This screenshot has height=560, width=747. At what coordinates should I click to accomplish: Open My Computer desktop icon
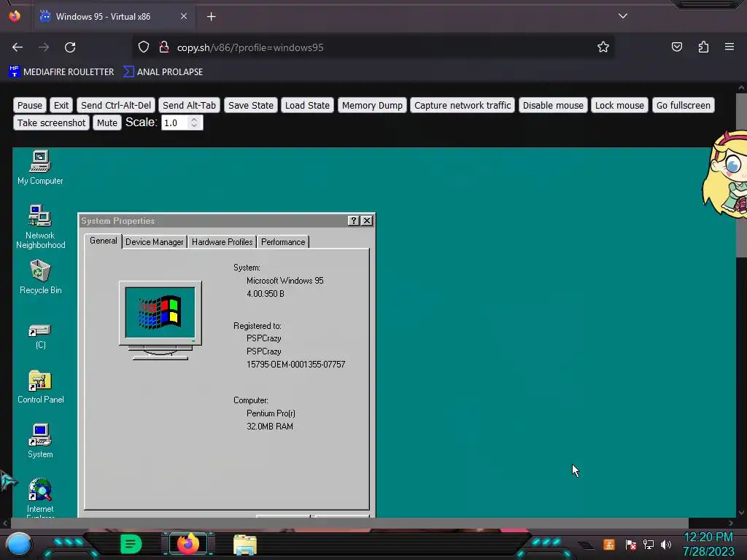tap(40, 167)
